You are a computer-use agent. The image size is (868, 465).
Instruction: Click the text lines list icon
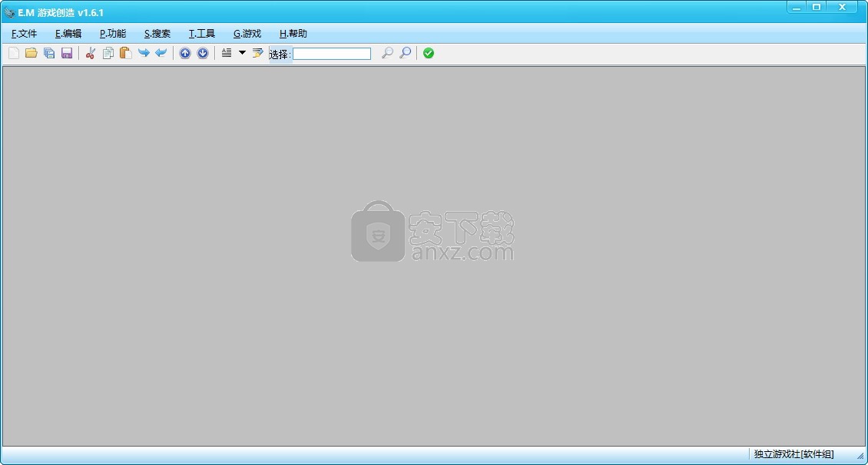tap(227, 53)
